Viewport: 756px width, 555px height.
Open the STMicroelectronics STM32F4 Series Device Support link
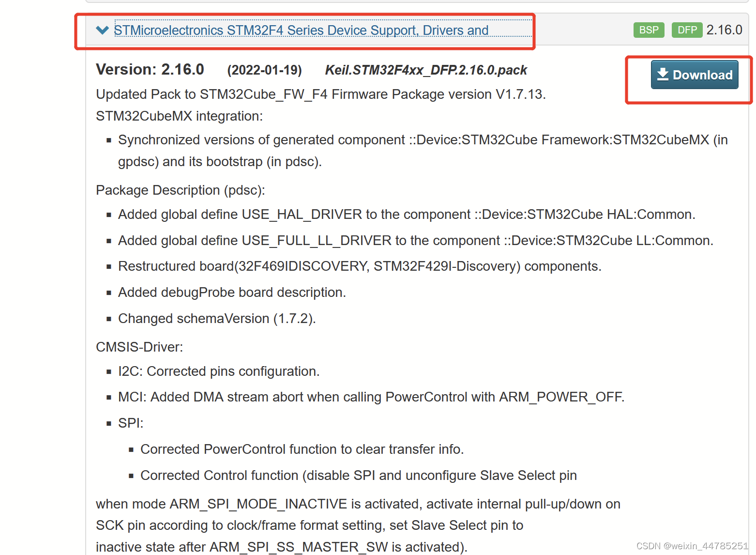pos(301,30)
